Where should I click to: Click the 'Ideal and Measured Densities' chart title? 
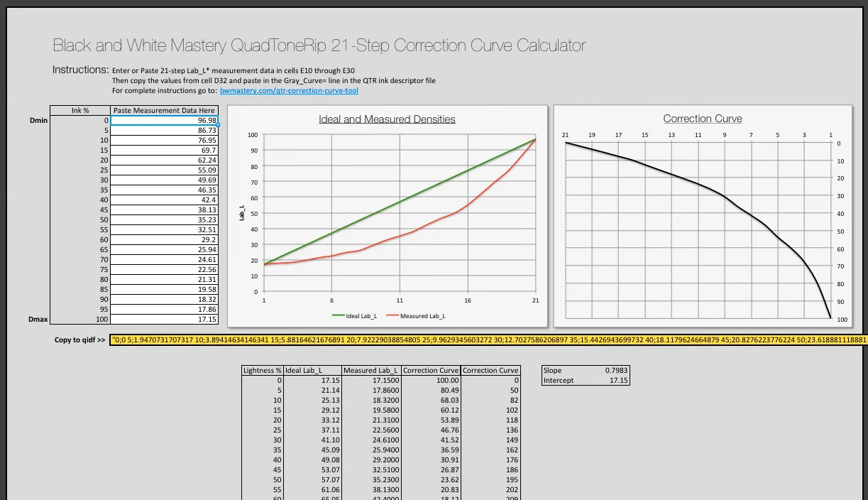388,119
